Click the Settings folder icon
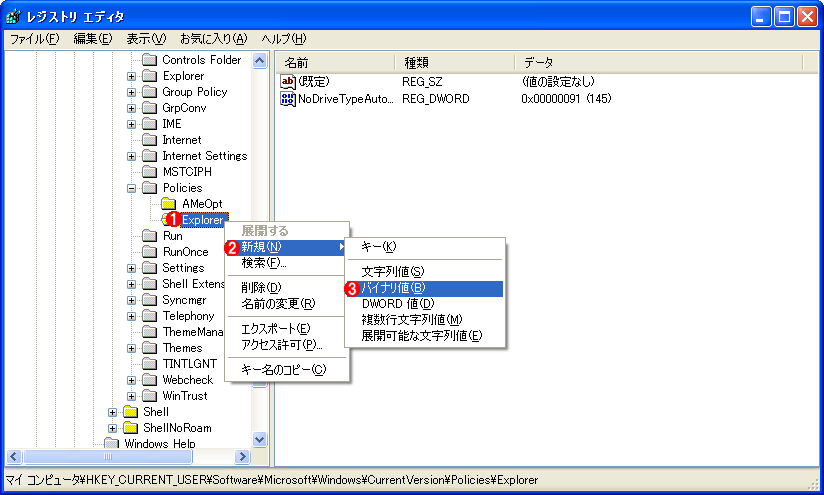This screenshot has height=495, width=824. tap(150, 268)
